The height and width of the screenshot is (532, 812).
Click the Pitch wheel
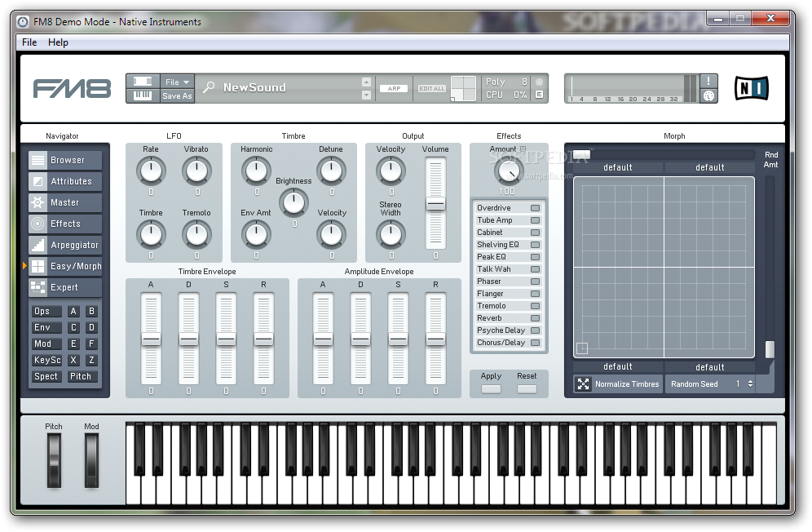tap(54, 461)
